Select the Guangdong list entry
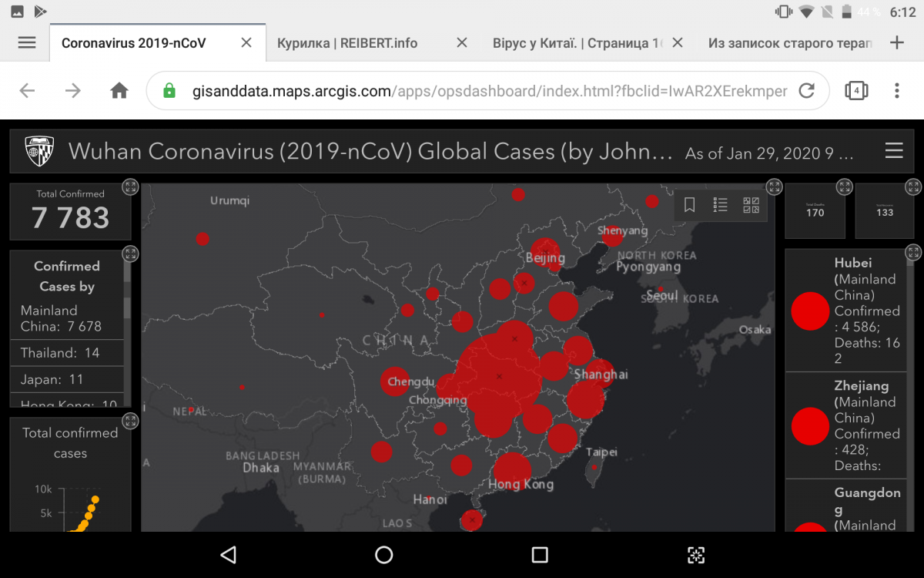 pyautogui.click(x=845, y=506)
